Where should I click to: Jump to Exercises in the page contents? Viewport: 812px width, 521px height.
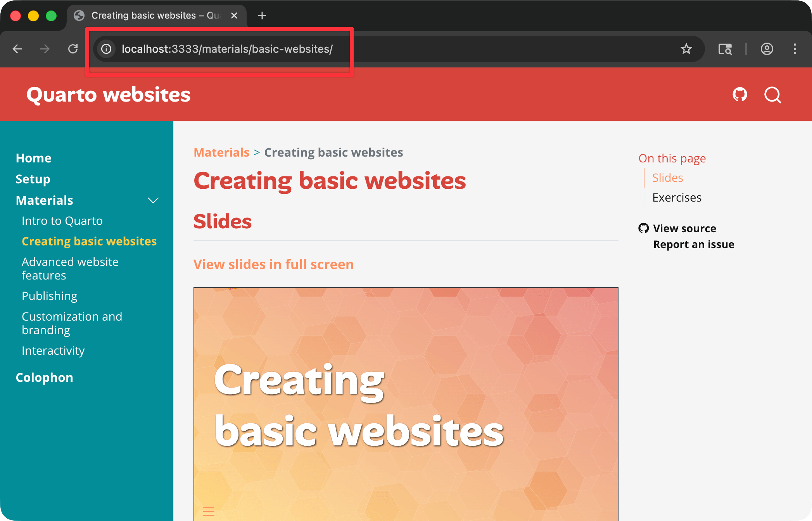coord(677,197)
